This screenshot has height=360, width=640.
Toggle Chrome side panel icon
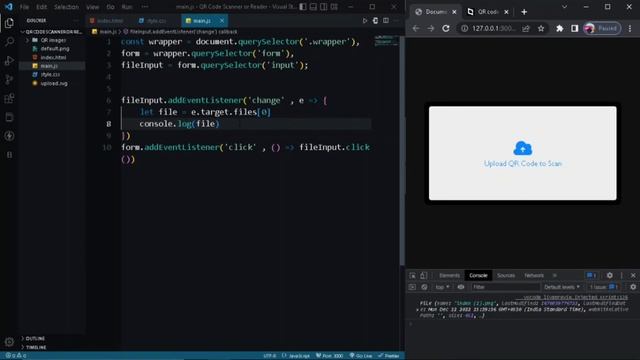pyautogui.click(x=574, y=28)
